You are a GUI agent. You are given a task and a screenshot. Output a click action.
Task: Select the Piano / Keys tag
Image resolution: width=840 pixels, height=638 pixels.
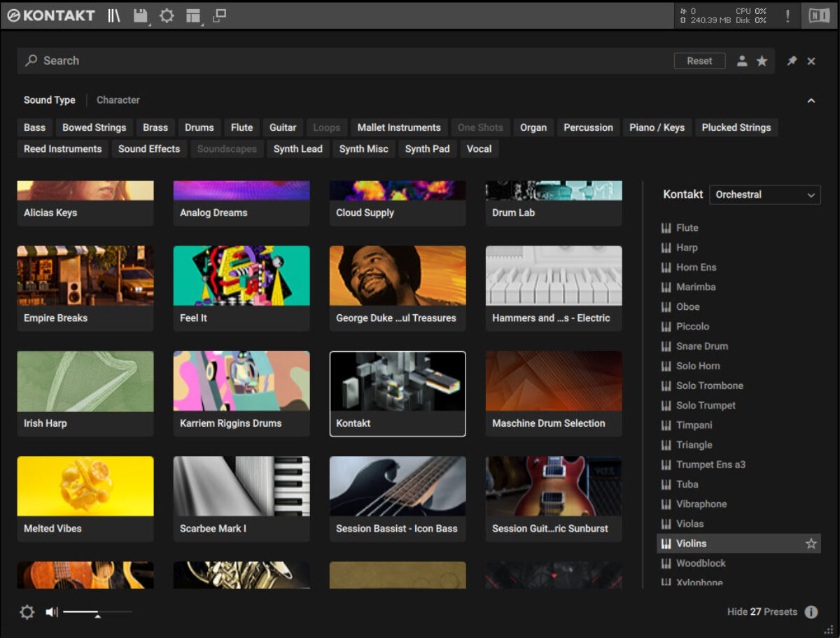click(x=657, y=127)
